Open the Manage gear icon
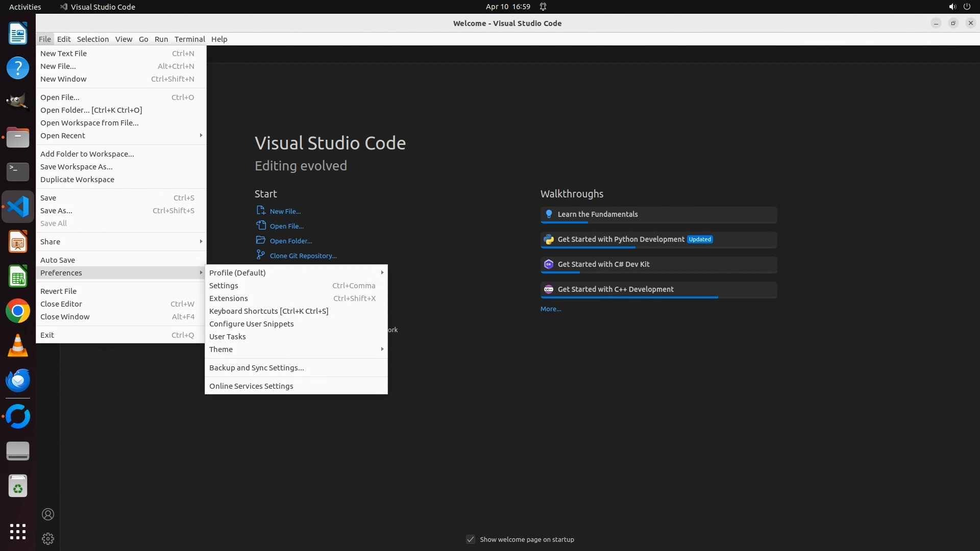980x551 pixels. coord(48,539)
